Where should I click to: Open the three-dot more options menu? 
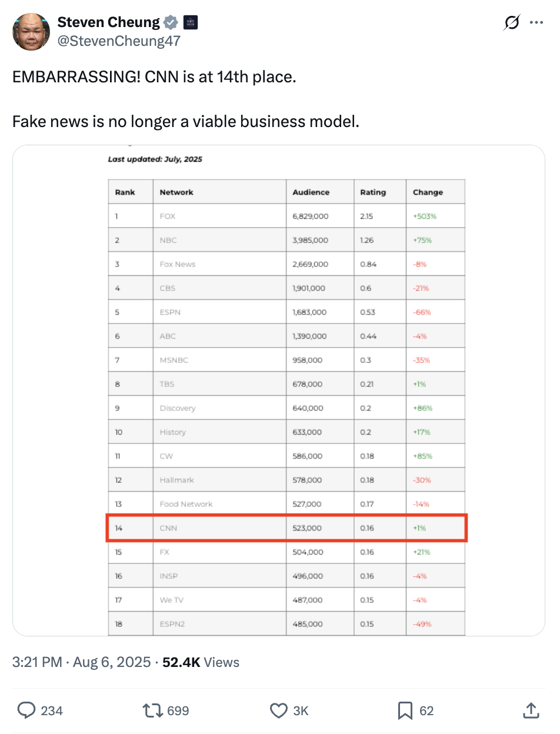click(x=536, y=23)
